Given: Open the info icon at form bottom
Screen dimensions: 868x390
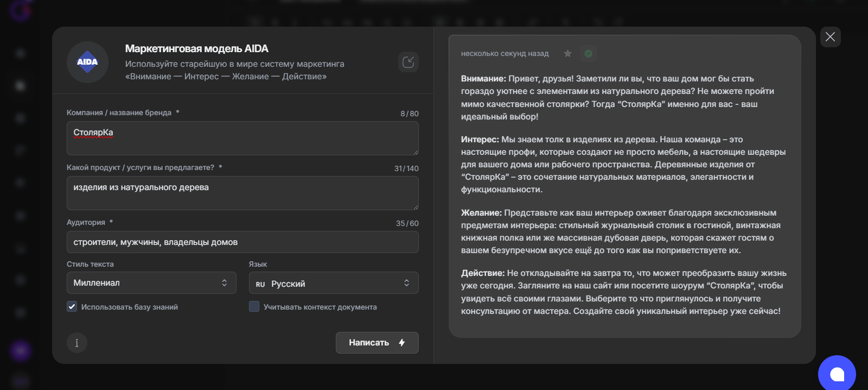Looking at the screenshot, I should (77, 343).
